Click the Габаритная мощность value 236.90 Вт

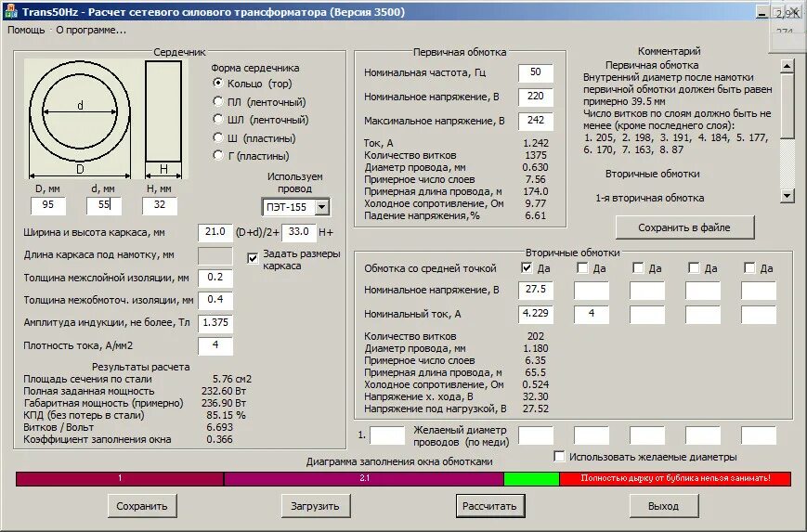coord(224,403)
